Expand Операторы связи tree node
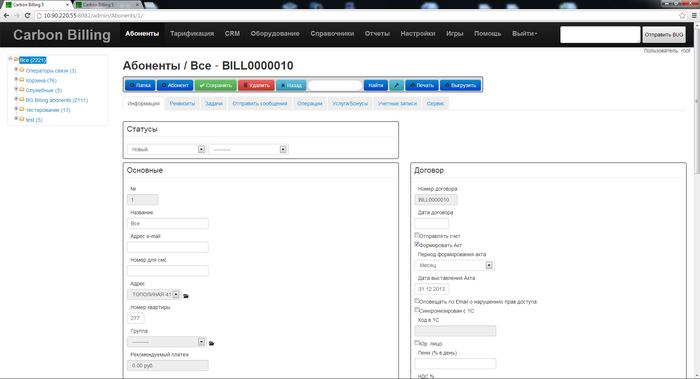 (x=16, y=69)
